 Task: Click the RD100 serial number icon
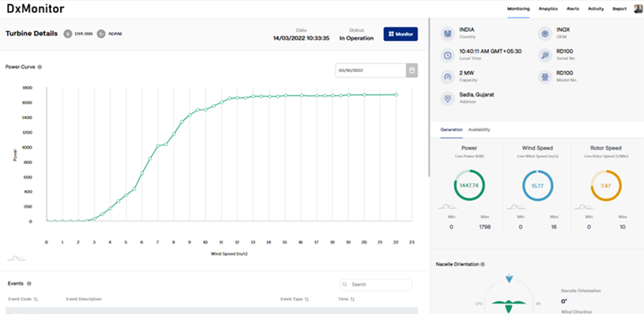click(544, 55)
